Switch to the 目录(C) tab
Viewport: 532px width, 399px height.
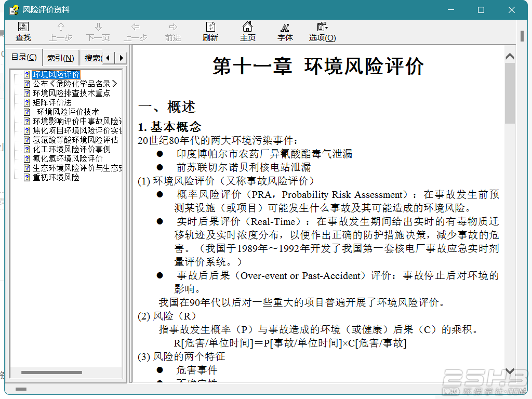click(24, 57)
